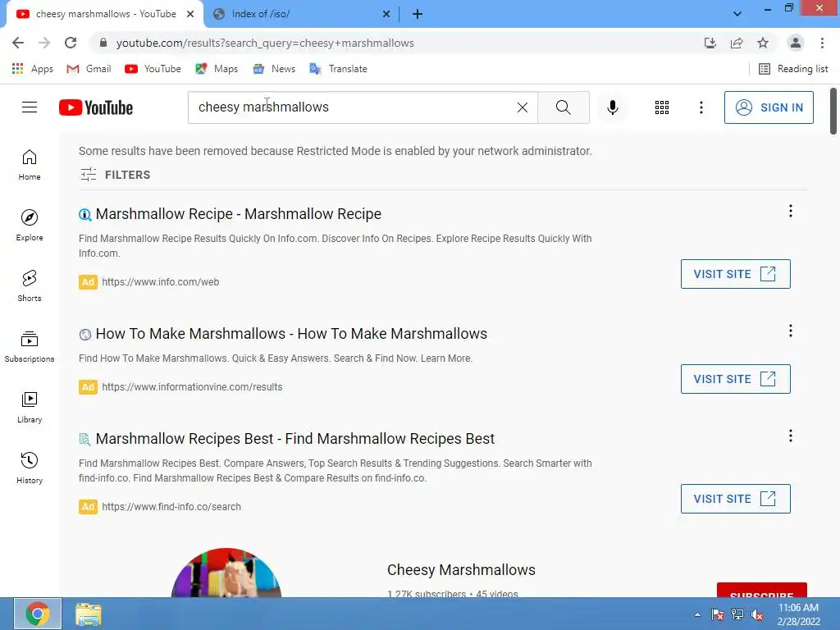This screenshot has height=630, width=840.
Task: Close the cheesy marshmallows YouTube tab
Action: pos(190,14)
